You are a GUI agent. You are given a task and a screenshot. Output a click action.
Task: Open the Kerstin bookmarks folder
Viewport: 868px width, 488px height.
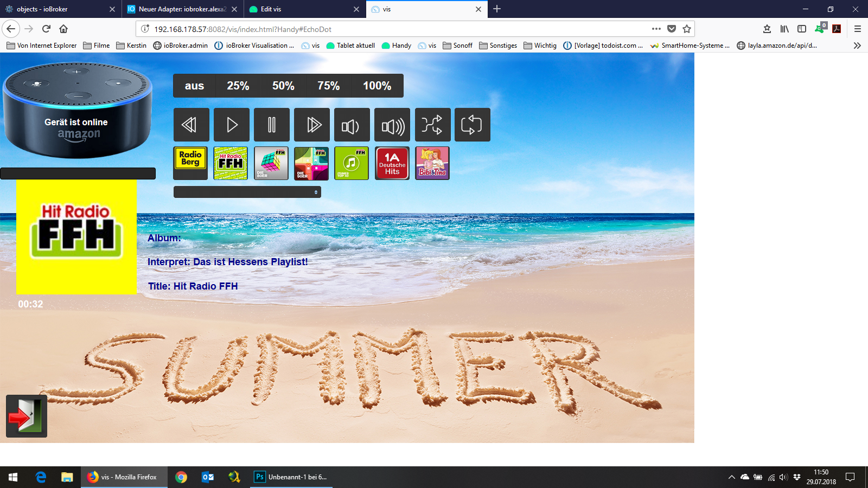click(x=131, y=46)
